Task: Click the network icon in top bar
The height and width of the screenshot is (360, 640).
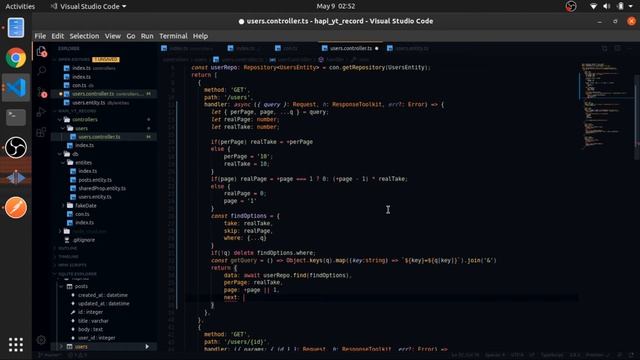Action: point(593,6)
